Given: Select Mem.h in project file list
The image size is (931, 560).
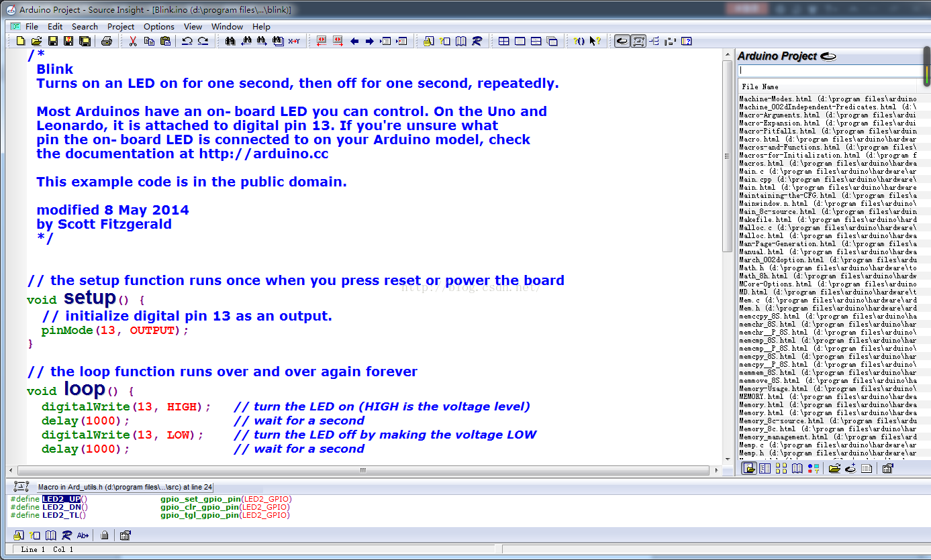Looking at the screenshot, I should (827, 308).
